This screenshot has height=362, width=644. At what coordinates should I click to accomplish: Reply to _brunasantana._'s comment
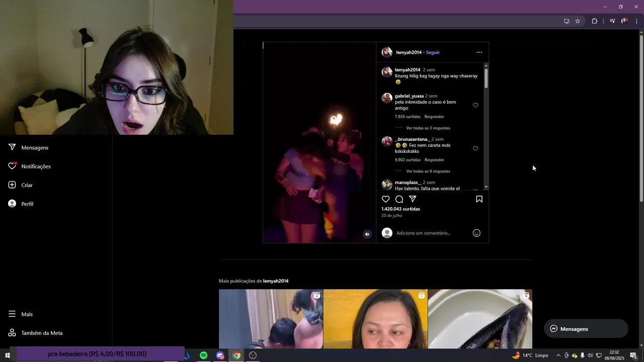pyautogui.click(x=434, y=160)
